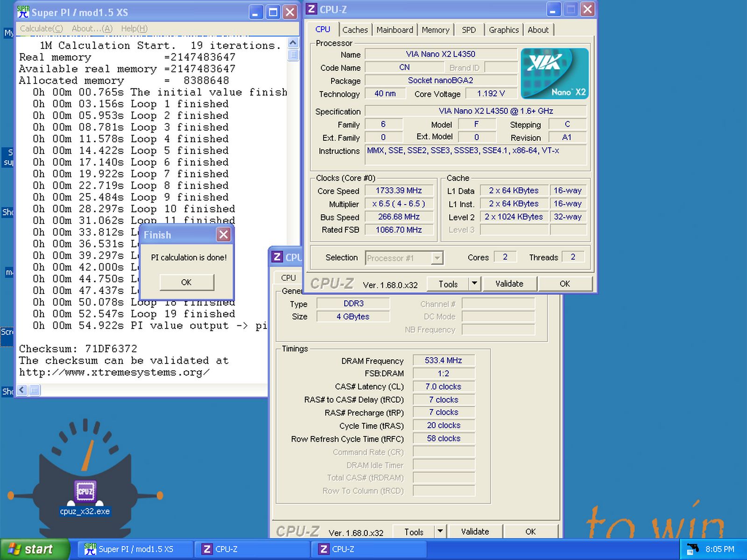
Task: Open the Calculate menu in Super PI
Action: pos(42,28)
